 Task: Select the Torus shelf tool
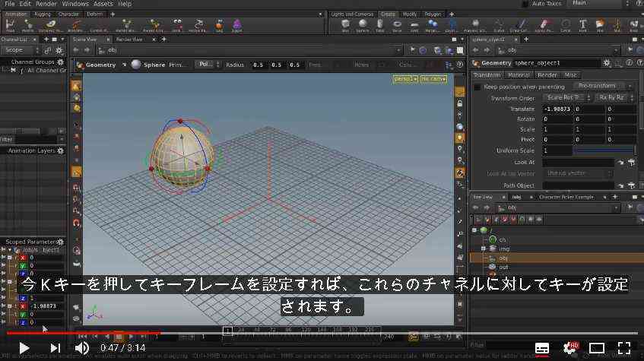397,25
